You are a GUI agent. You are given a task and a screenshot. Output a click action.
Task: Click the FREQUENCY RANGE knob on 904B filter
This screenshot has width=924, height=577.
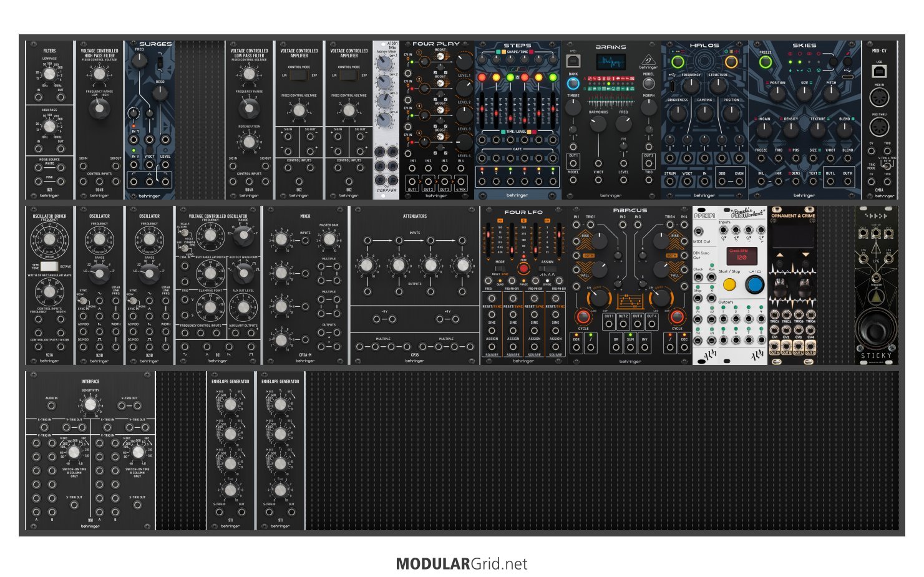(99, 109)
